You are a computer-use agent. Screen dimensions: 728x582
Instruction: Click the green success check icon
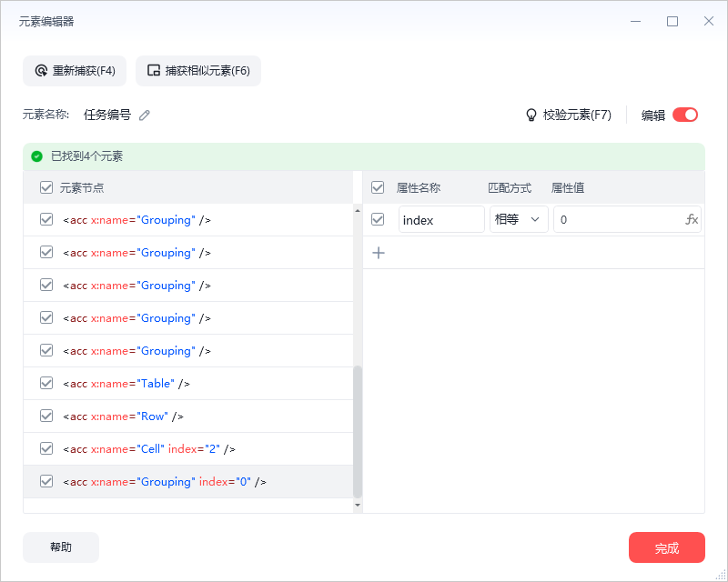(36, 157)
